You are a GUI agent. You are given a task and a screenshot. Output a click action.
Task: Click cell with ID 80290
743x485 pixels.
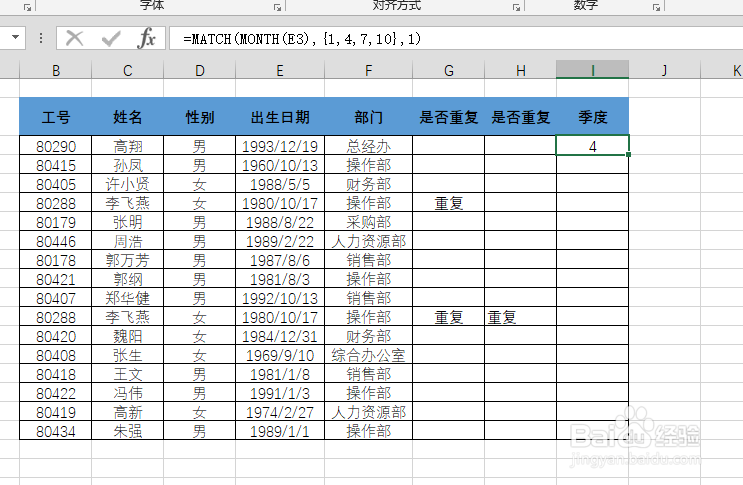click(x=55, y=146)
